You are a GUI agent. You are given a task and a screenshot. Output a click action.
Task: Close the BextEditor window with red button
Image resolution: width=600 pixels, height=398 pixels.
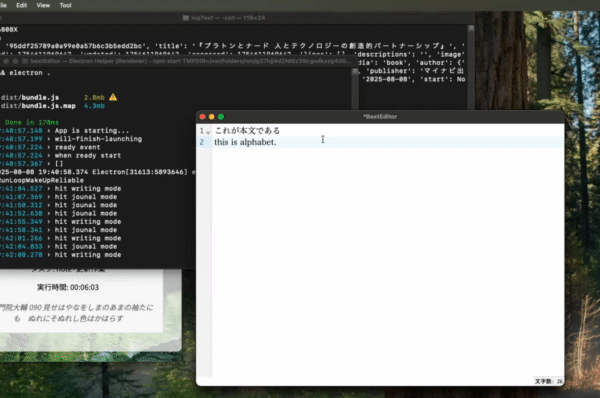pyautogui.click(x=203, y=117)
